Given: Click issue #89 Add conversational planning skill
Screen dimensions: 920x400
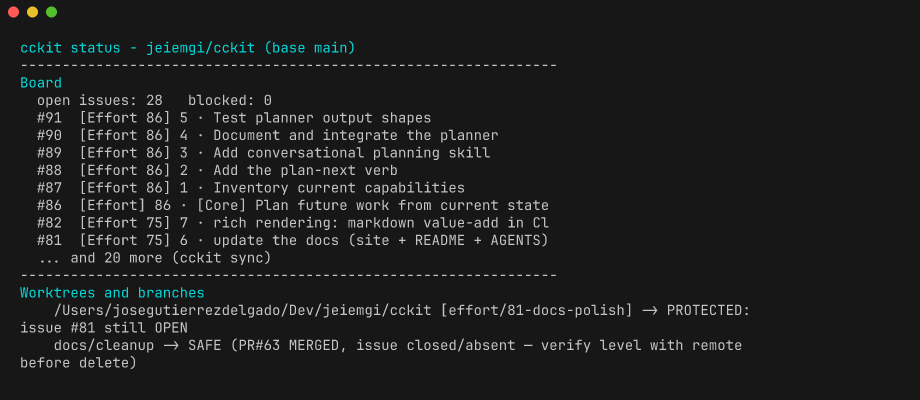Looking at the screenshot, I should coord(263,153).
